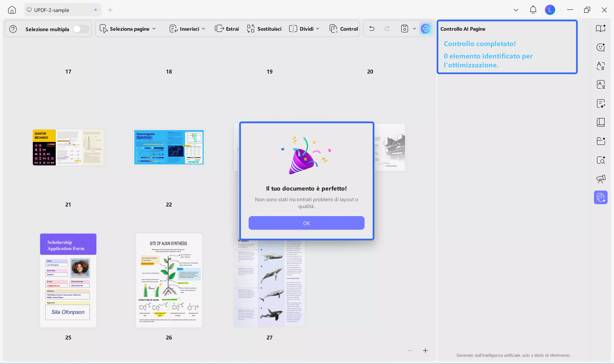The width and height of the screenshot is (614, 364).
Task: Open the notifications bell
Action: click(x=533, y=10)
